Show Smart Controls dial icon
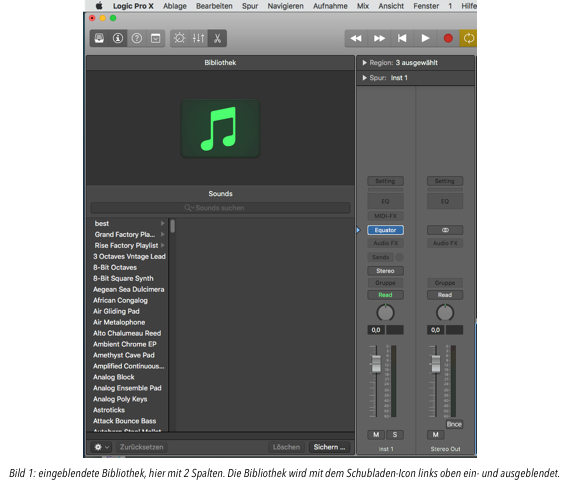The image size is (569, 489). [179, 38]
